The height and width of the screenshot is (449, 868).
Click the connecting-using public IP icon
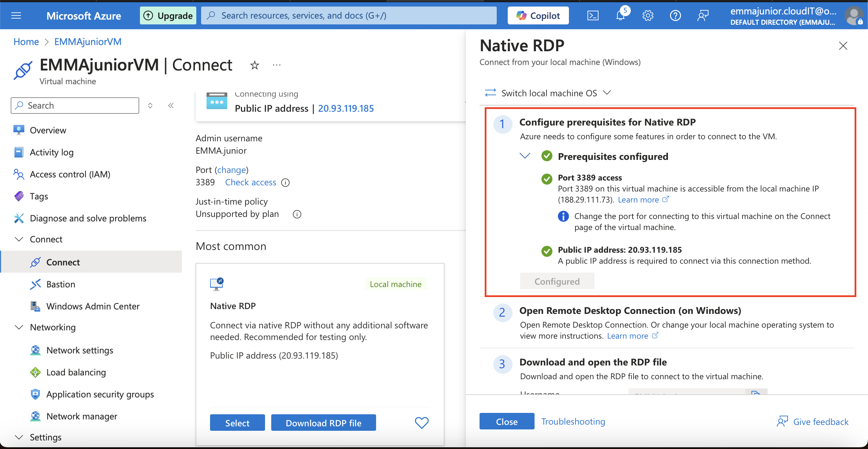click(x=217, y=100)
